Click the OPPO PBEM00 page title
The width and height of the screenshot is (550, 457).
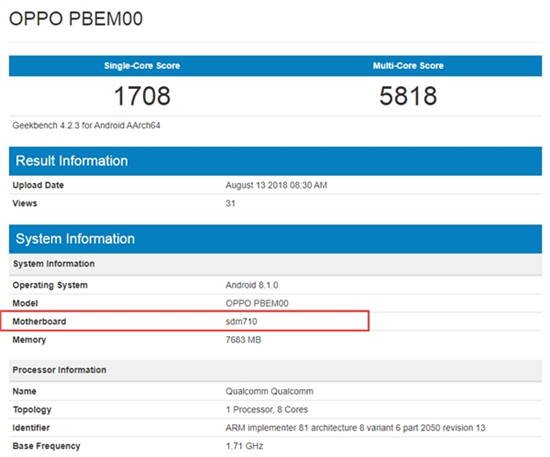tap(76, 19)
